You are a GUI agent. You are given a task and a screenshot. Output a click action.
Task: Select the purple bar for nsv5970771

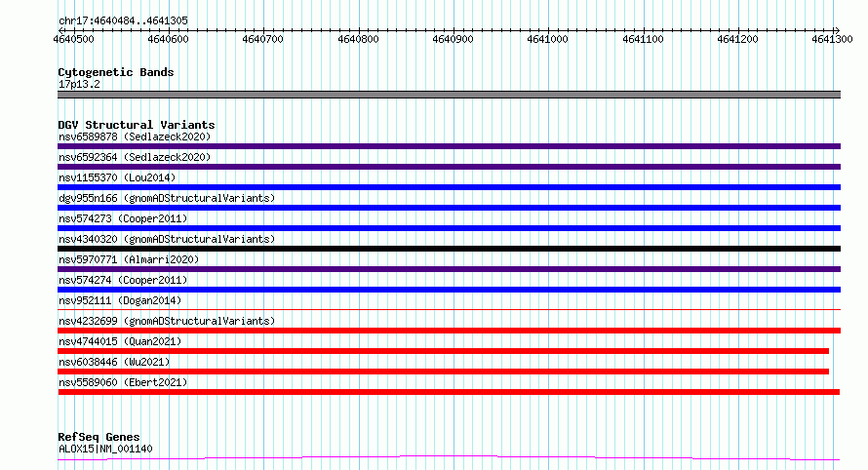(x=449, y=269)
